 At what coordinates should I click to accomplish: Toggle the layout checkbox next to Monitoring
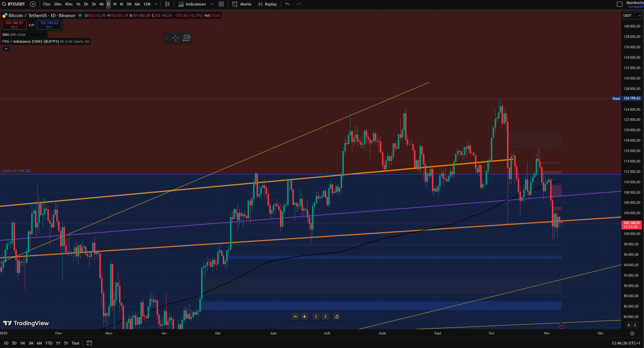(619, 4)
